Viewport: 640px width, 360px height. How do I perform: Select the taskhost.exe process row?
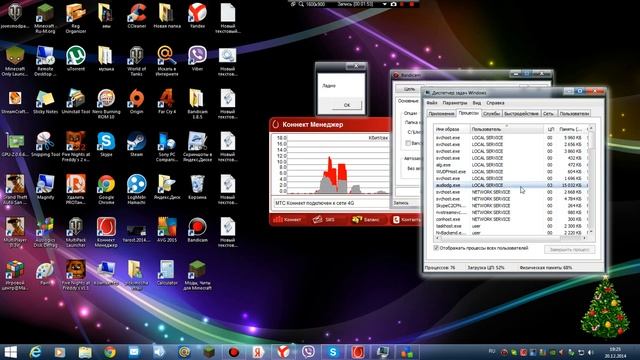click(x=510, y=226)
